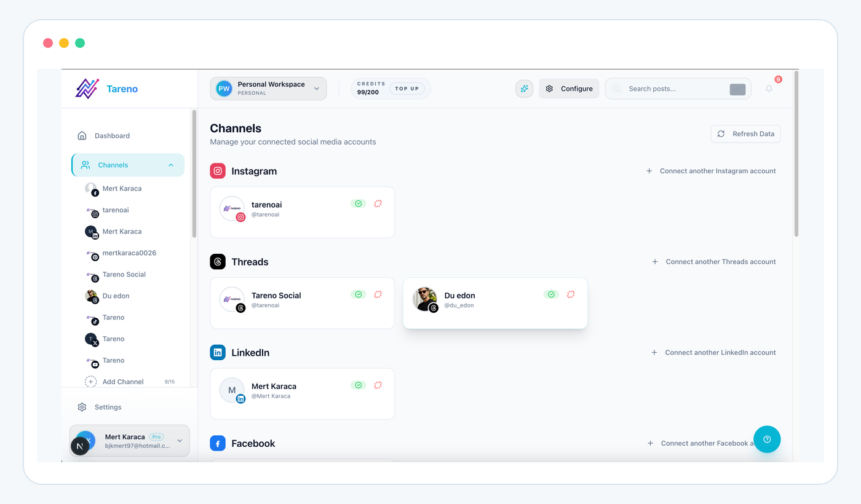
Task: Disconnect the tarenoai Instagram account
Action: pos(378,203)
